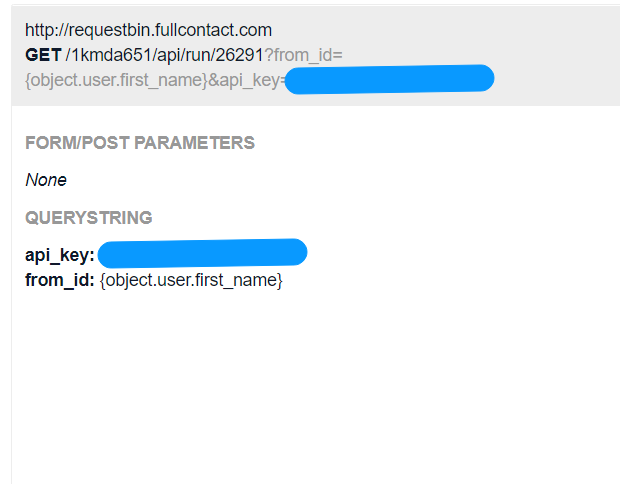Click the blue redaction beside the api_key label
620x484 pixels.
click(x=202, y=253)
